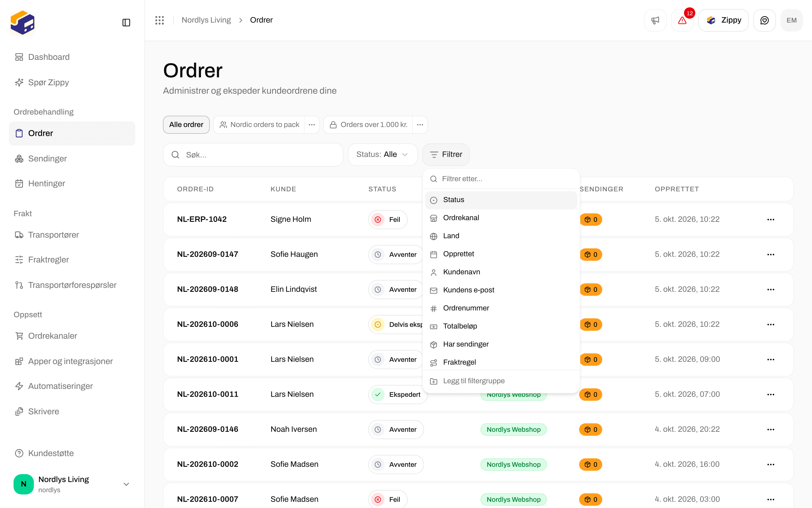
Task: Open the support chat icon
Action: click(x=764, y=20)
